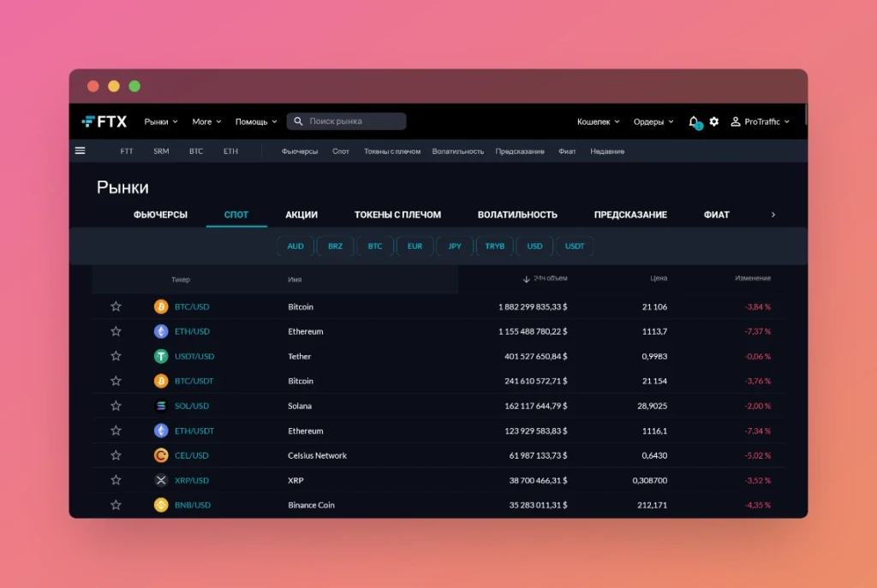The height and width of the screenshot is (588, 877).
Task: Show more market tabs with right chevron
Action: coord(773,215)
